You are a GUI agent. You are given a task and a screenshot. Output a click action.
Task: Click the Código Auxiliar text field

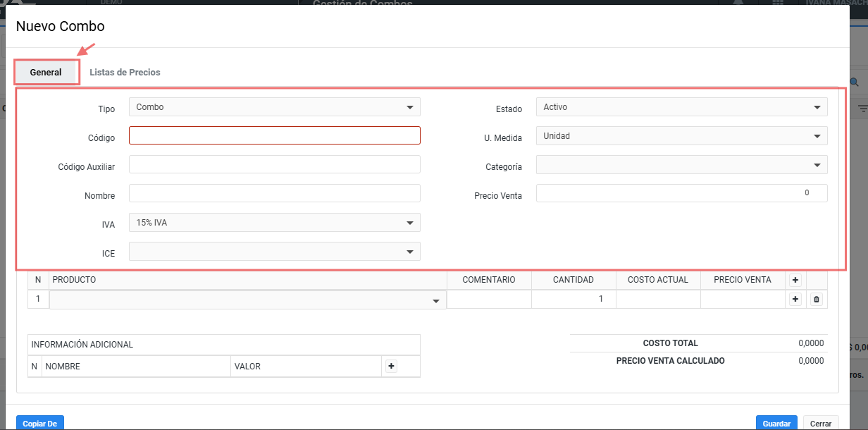click(274, 164)
